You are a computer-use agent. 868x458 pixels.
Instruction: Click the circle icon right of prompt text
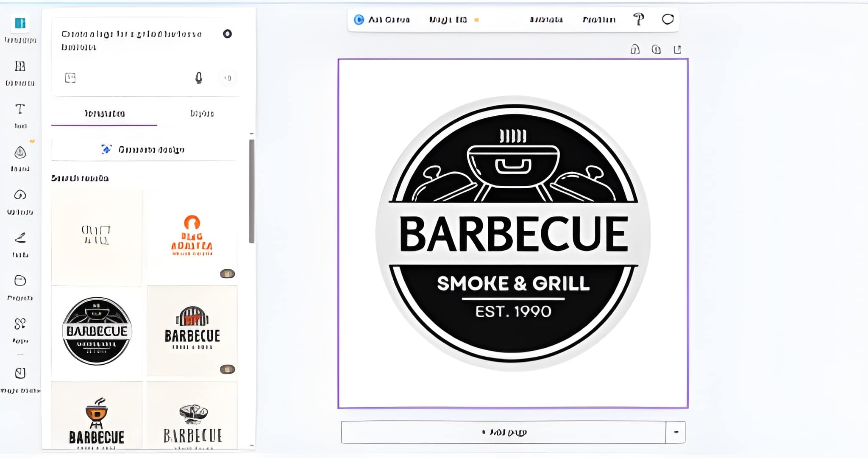[x=227, y=34]
